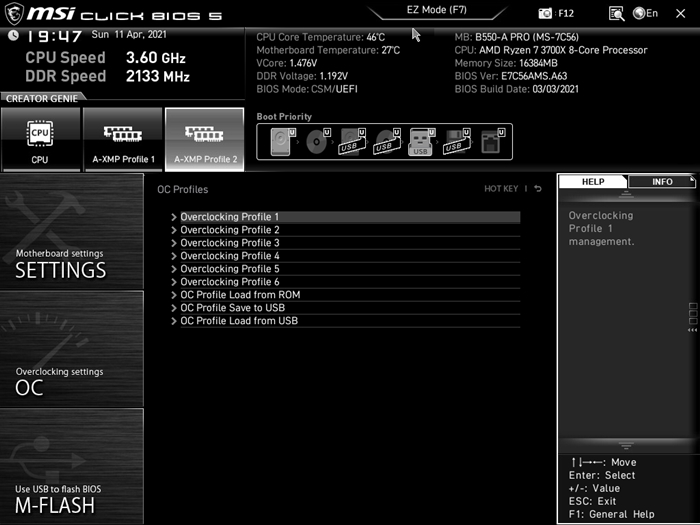Select the network boot device icon

(x=490, y=142)
